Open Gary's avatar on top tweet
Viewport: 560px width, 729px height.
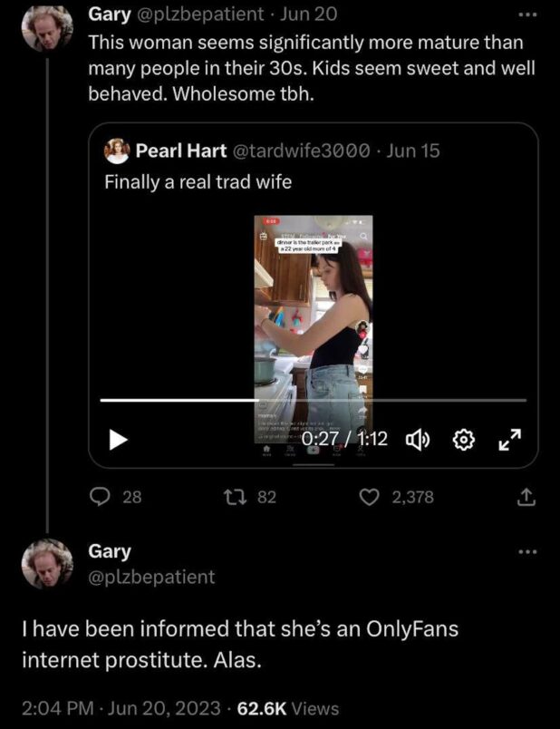[x=45, y=27]
